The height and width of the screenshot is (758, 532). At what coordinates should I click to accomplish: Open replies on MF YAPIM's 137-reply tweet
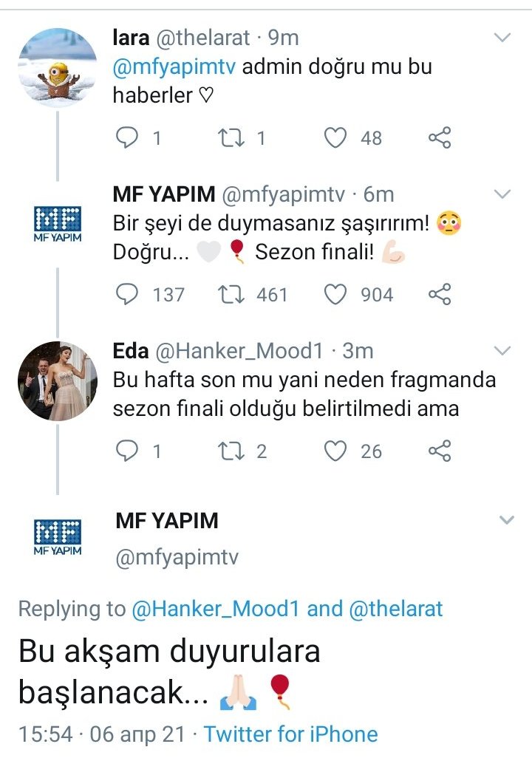pyautogui.click(x=129, y=295)
